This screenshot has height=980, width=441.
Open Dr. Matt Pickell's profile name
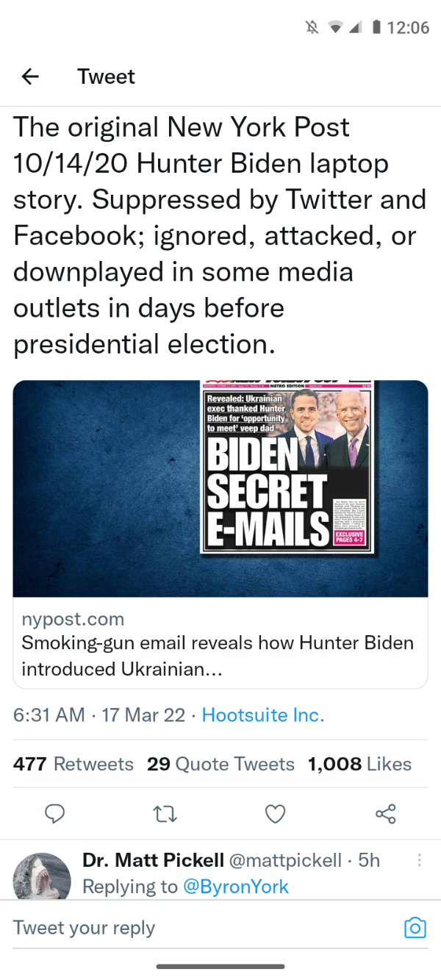pos(153,860)
